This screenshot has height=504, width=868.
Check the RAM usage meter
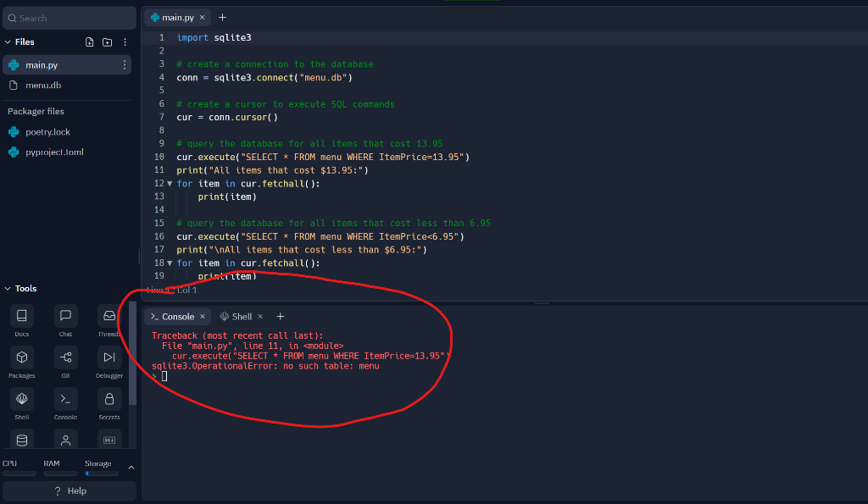point(59,471)
